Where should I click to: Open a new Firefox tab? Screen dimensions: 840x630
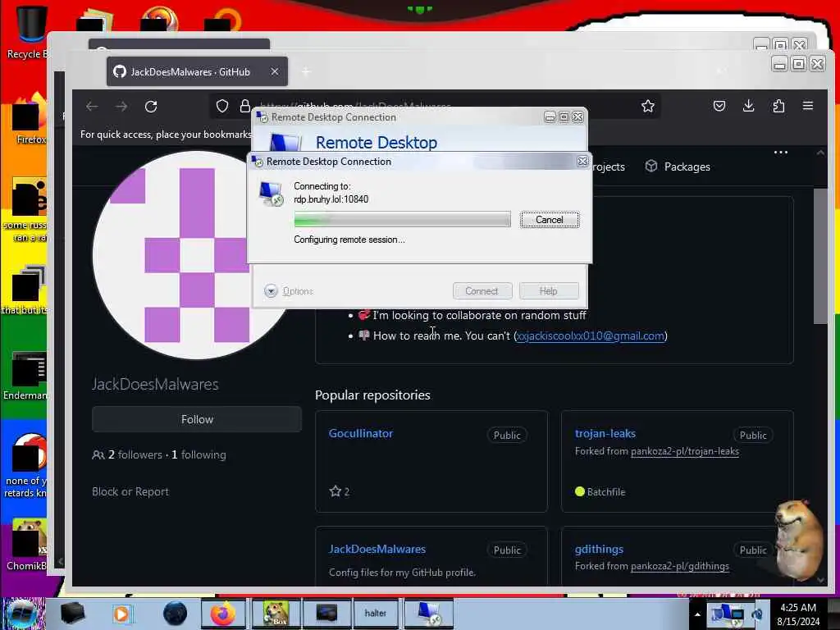pyautogui.click(x=306, y=71)
